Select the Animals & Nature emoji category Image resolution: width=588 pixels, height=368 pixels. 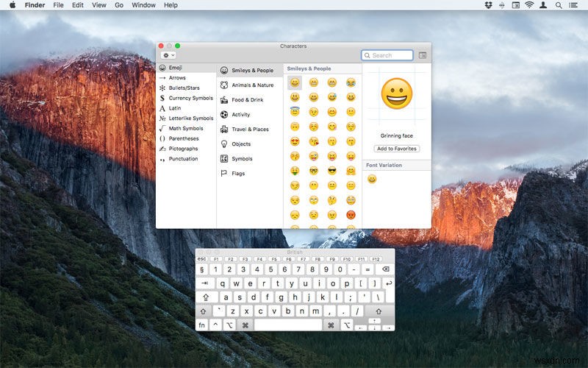252,85
